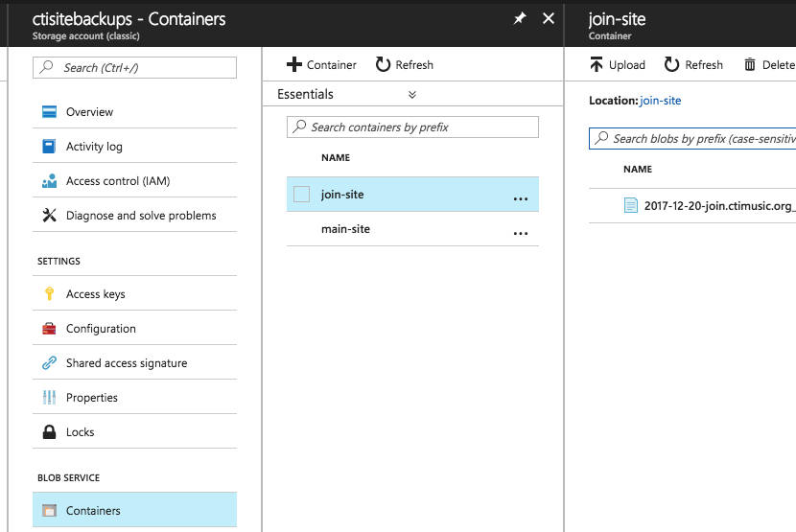The width and height of the screenshot is (796, 532).
Task: Click Refresh icon in join-site blade
Action: (671, 64)
